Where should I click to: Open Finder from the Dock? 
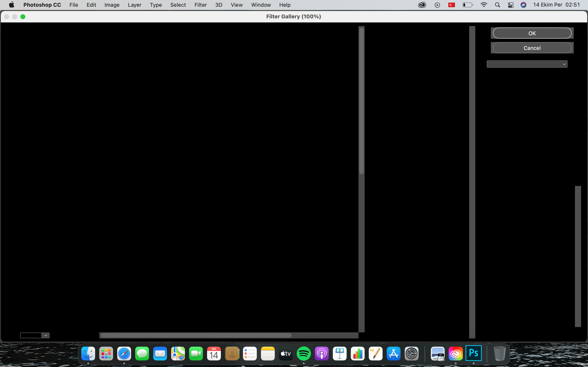(88, 353)
